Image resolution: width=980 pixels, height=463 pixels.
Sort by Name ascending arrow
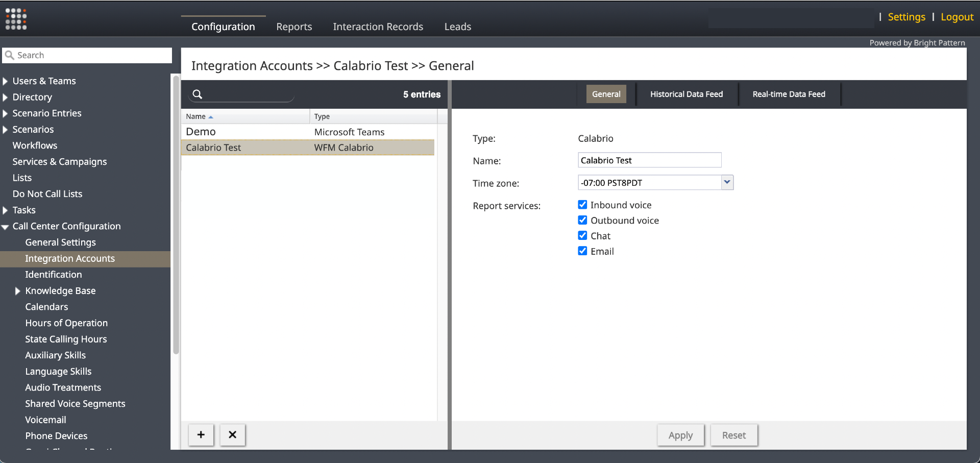[x=211, y=117]
